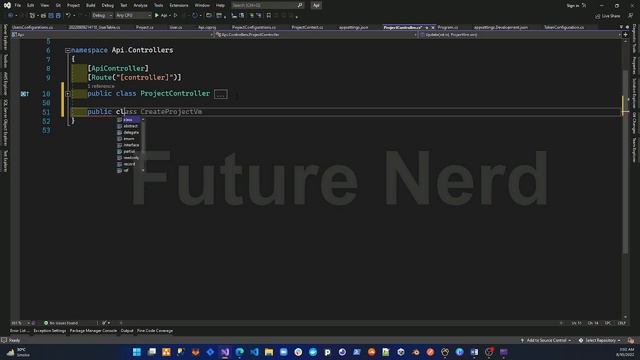This screenshot has width=640, height=360.
Task: Close the ProjectController.cs tab
Action: coord(433,27)
